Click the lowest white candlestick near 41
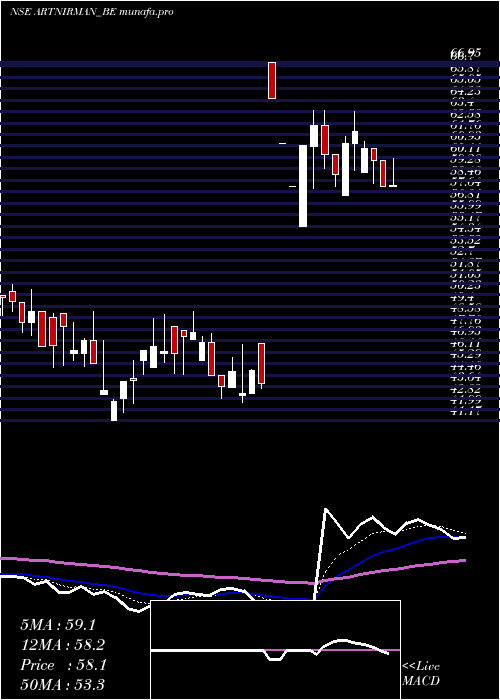 coord(114,411)
